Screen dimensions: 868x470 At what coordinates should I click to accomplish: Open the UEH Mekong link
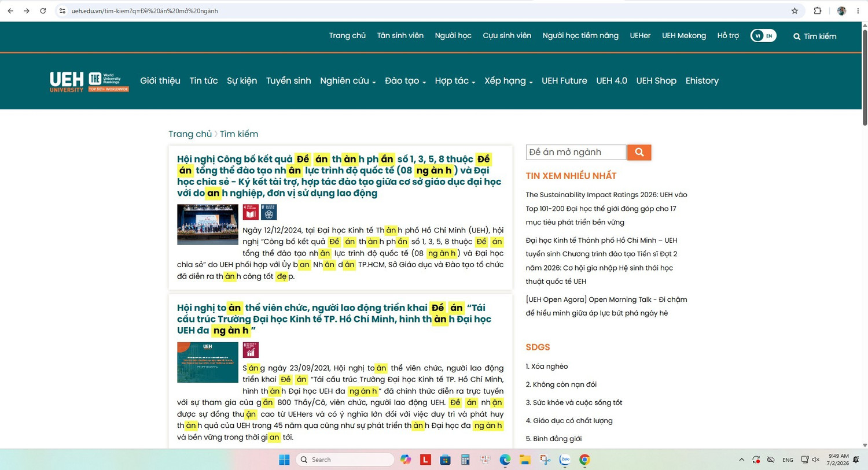[684, 36]
